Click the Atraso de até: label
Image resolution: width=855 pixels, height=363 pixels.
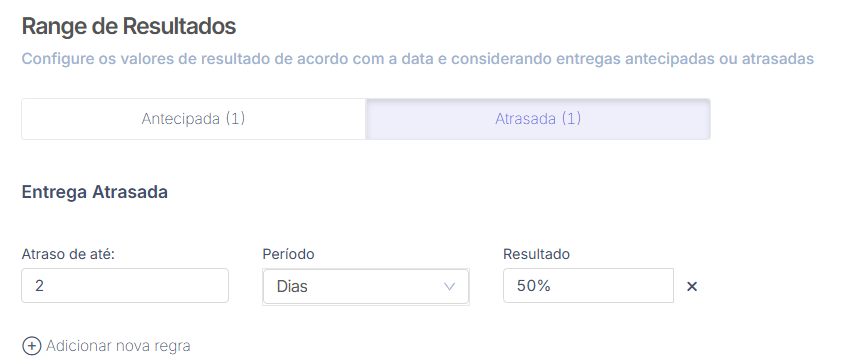[68, 254]
